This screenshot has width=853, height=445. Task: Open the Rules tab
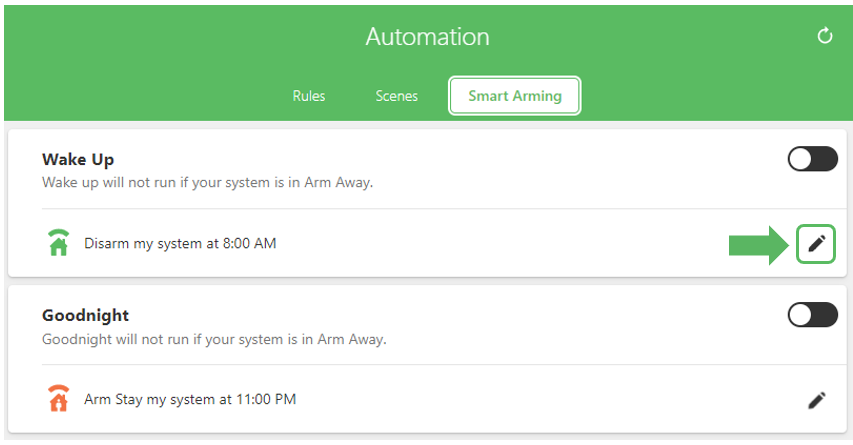pos(309,96)
